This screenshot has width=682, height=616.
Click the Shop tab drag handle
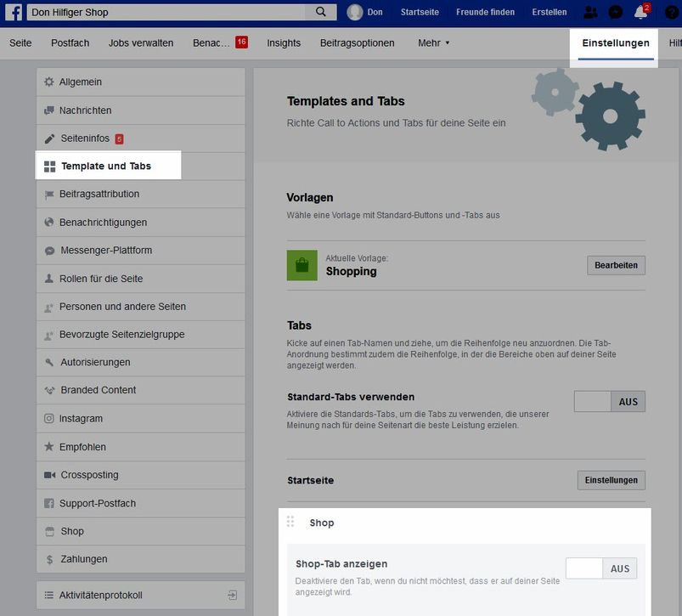[x=290, y=522]
